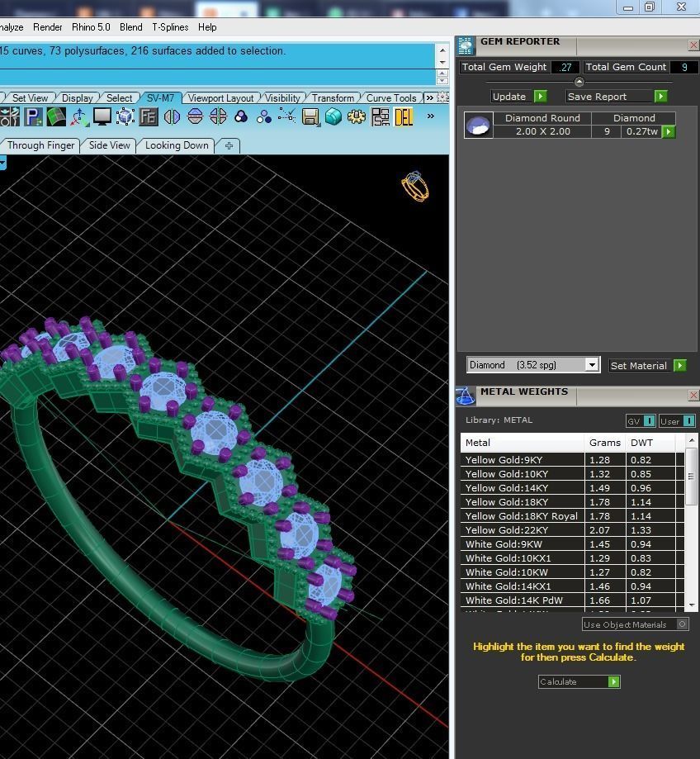Click the block maze layout icon
Viewport: 700px width, 759px height.
381,117
